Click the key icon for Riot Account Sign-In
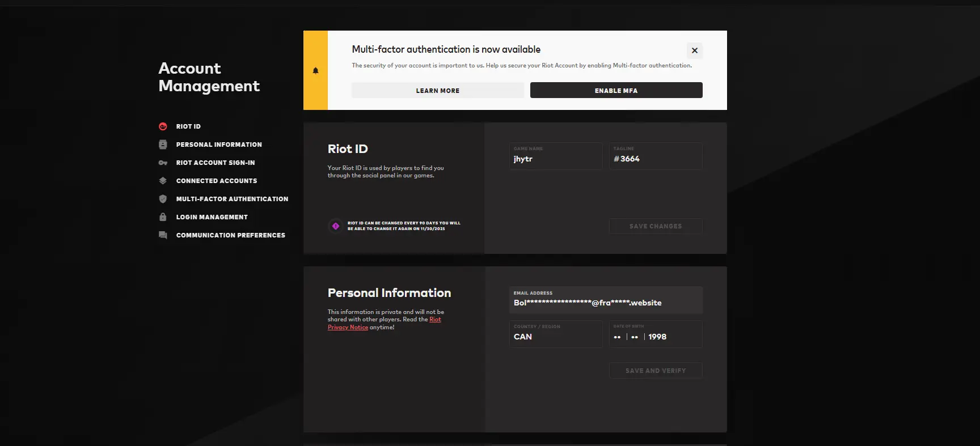Viewport: 980px width, 446px height. (163, 163)
